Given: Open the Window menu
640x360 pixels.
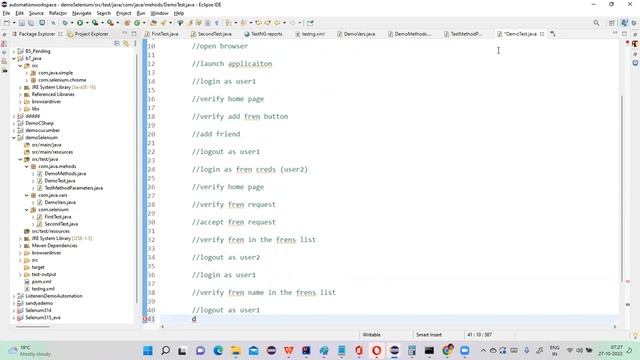Looking at the screenshot, I should pyautogui.click(x=159, y=13).
